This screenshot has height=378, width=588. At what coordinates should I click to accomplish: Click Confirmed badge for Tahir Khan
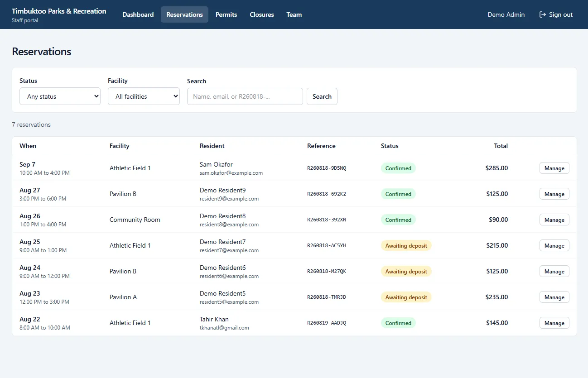398,323
